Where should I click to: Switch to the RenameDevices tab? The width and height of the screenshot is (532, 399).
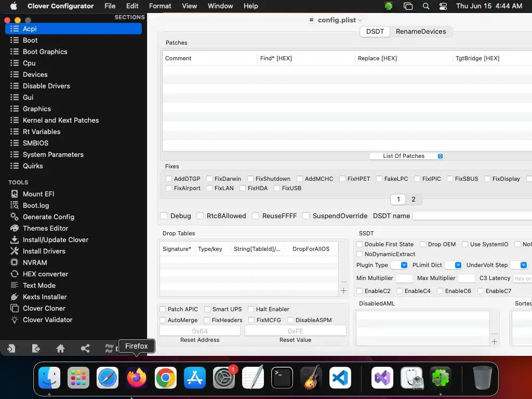(421, 32)
